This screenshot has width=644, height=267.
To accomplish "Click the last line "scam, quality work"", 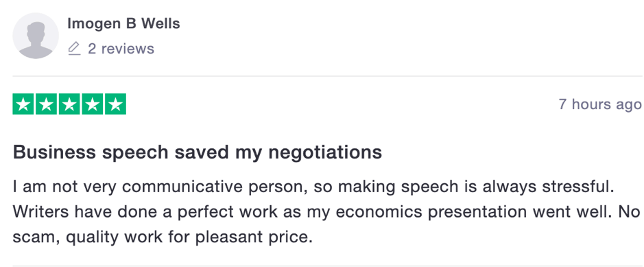I will [x=163, y=237].
